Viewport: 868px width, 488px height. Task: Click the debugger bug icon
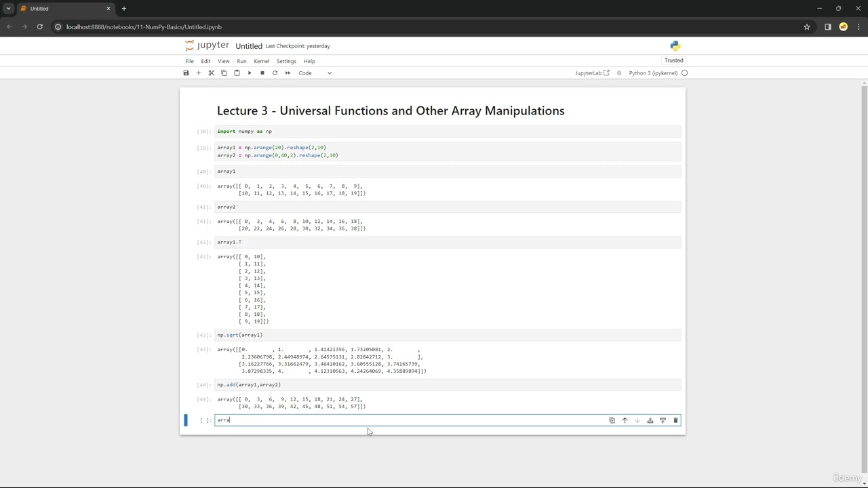click(619, 73)
